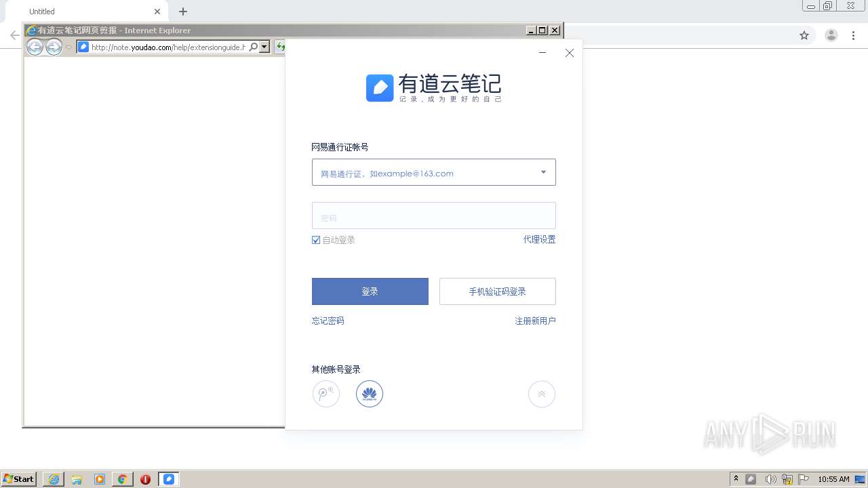Open IE recent pages dropdown arrow
Viewport: 868px width, 488px height.
68,47
